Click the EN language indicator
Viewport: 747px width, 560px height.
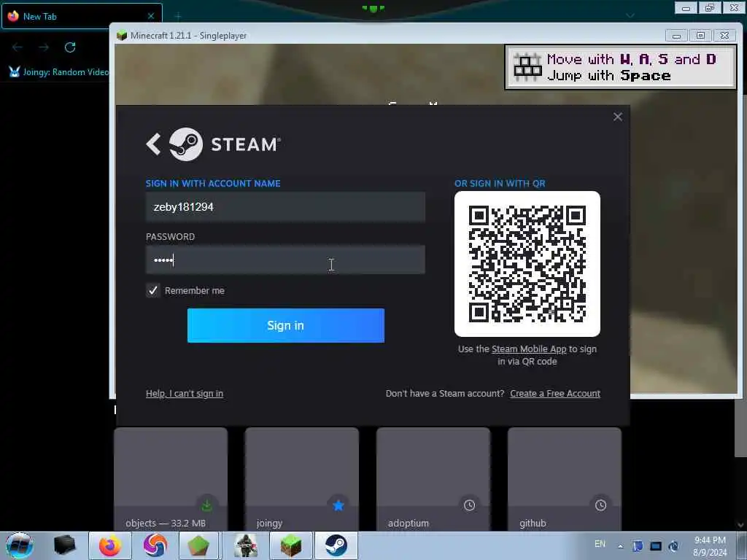point(600,544)
